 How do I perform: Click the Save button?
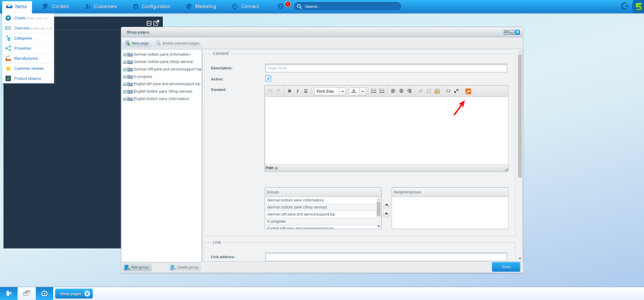[x=506, y=267]
